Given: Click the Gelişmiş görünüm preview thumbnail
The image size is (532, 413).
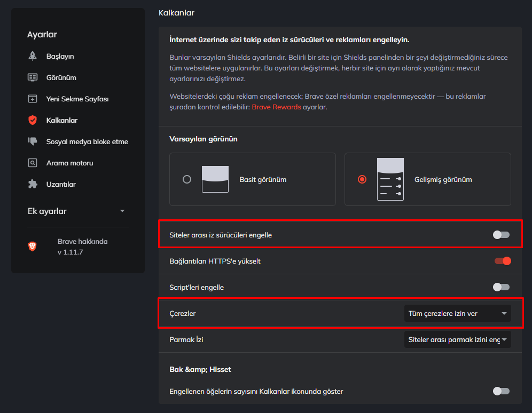Looking at the screenshot, I should click(x=390, y=179).
